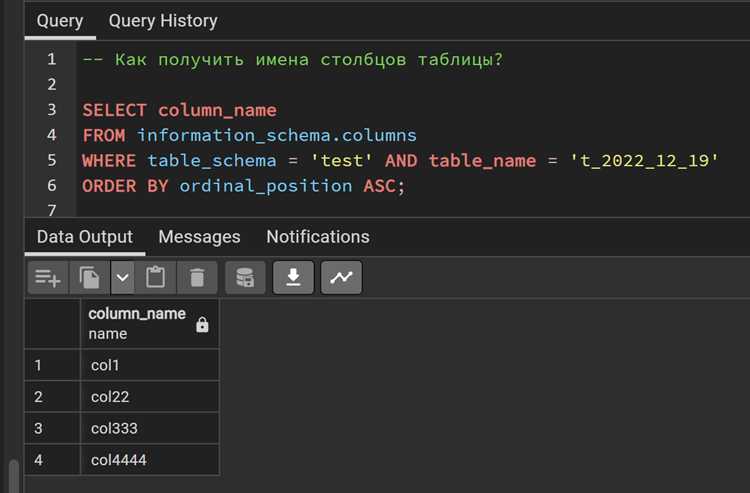Click the Paste clipboard icon
Image resolution: width=750 pixels, height=493 pixels.
pos(155,277)
